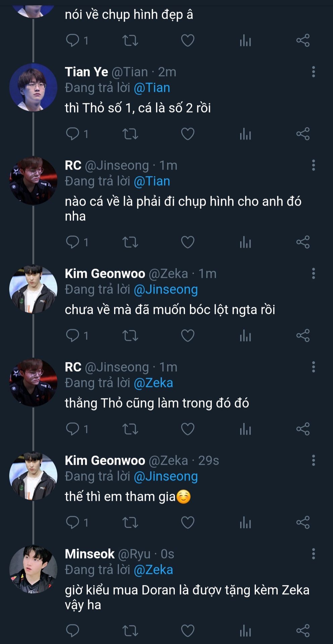This screenshot has height=644, width=333.
Task: Retweet Kim Geonwoo's 'chưa về mà đã muốn' tweet
Action: 130,335
